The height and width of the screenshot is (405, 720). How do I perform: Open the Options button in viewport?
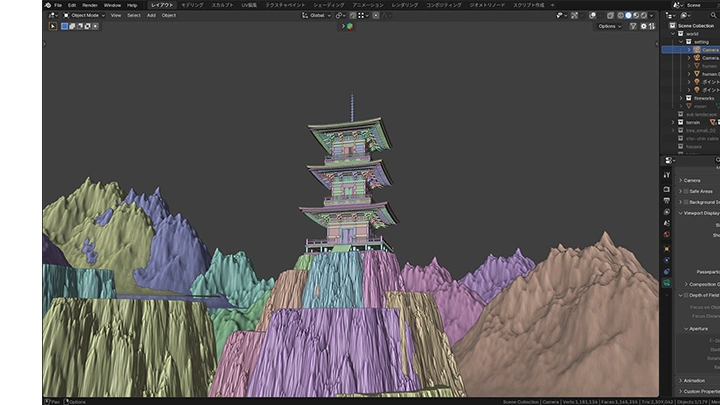(608, 26)
